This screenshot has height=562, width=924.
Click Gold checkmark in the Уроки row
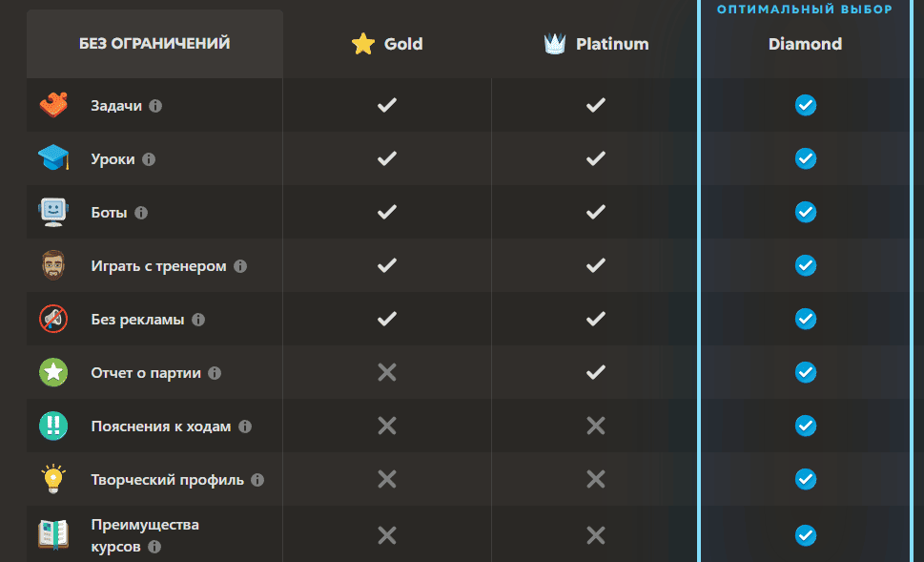click(x=386, y=158)
